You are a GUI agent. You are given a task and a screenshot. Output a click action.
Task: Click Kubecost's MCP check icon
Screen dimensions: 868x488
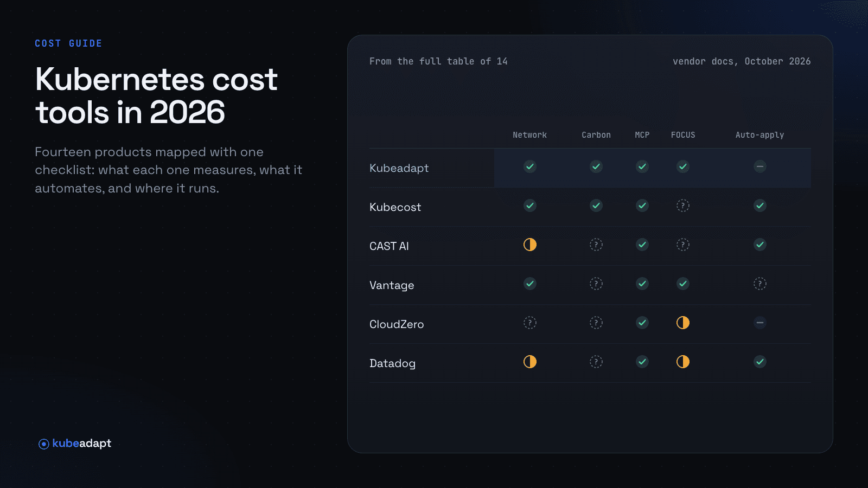642,206
